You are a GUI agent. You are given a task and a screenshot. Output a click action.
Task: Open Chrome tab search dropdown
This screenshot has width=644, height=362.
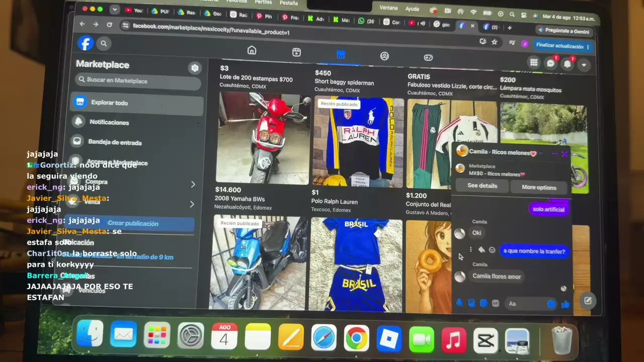(x=115, y=10)
